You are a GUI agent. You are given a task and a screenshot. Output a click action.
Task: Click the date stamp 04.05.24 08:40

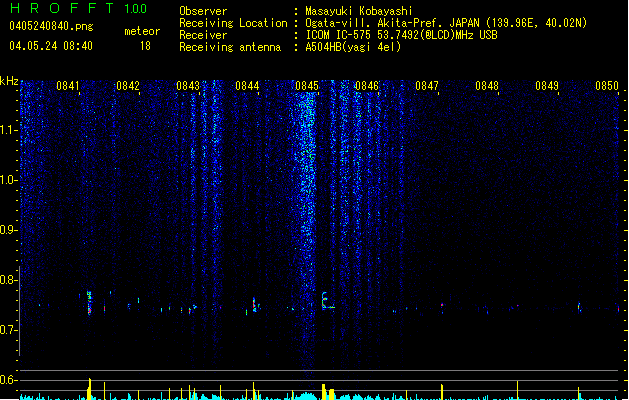pyautogui.click(x=51, y=46)
